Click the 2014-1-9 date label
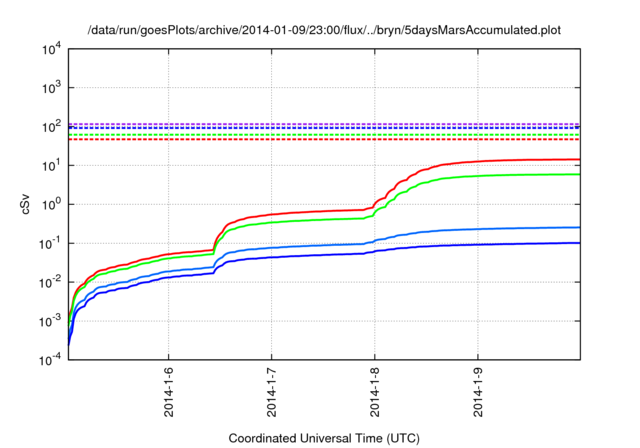The width and height of the screenshot is (640, 448). pyautogui.click(x=478, y=392)
